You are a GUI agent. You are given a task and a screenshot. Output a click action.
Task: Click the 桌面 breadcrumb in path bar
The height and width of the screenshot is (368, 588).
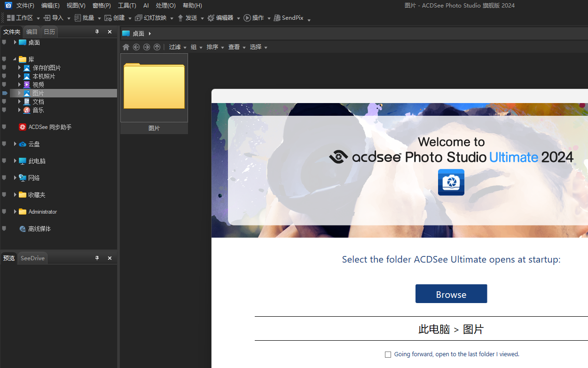click(x=138, y=33)
